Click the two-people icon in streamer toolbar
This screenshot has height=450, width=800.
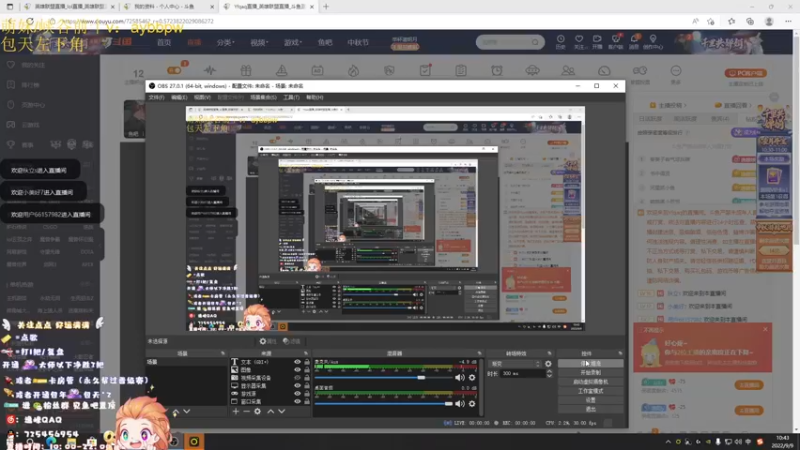pos(568,70)
